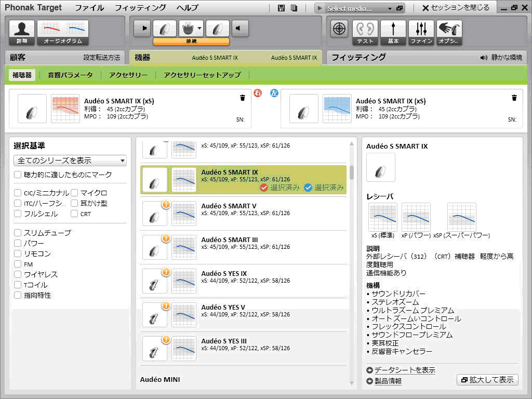The height and width of the screenshot is (399, 532).
Task: Delete the right hearing aid with trash icon
Action: (243, 98)
